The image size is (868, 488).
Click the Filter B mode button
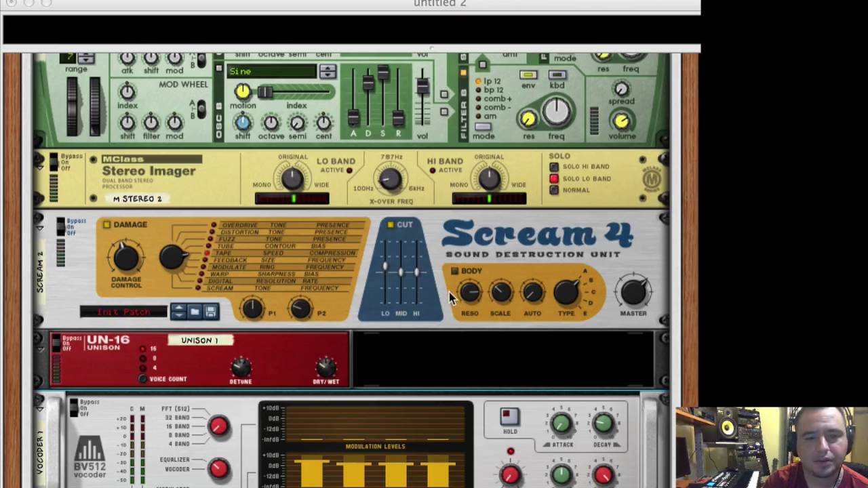(483, 127)
